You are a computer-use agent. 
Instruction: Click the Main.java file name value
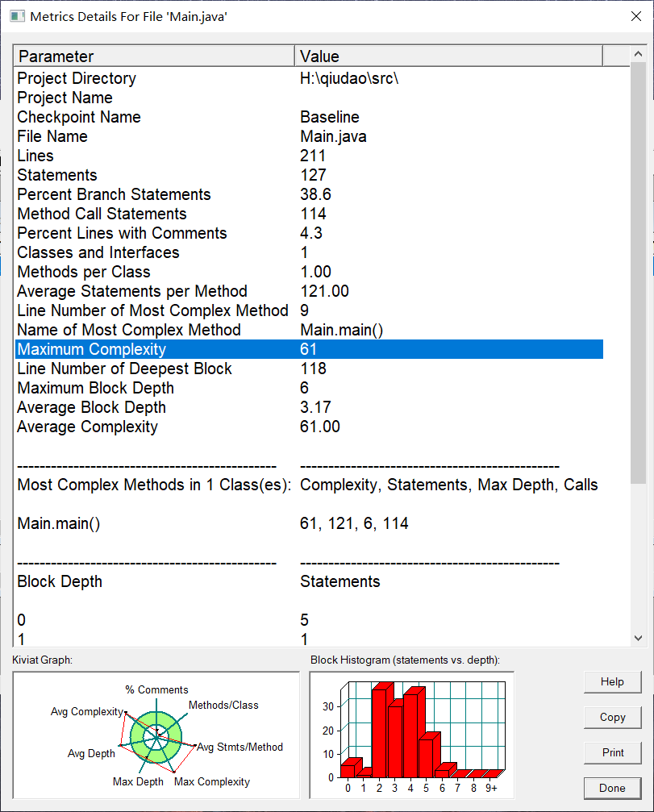(x=334, y=136)
